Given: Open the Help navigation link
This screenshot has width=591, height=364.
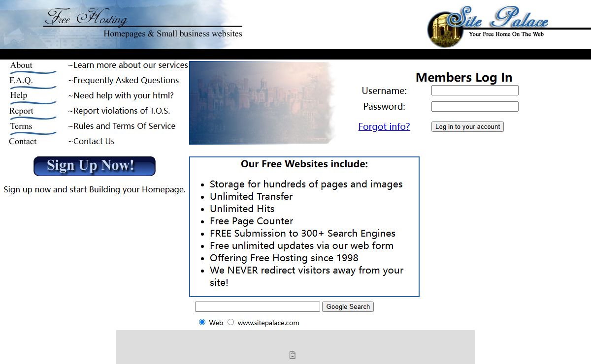Looking at the screenshot, I should [33, 97].
